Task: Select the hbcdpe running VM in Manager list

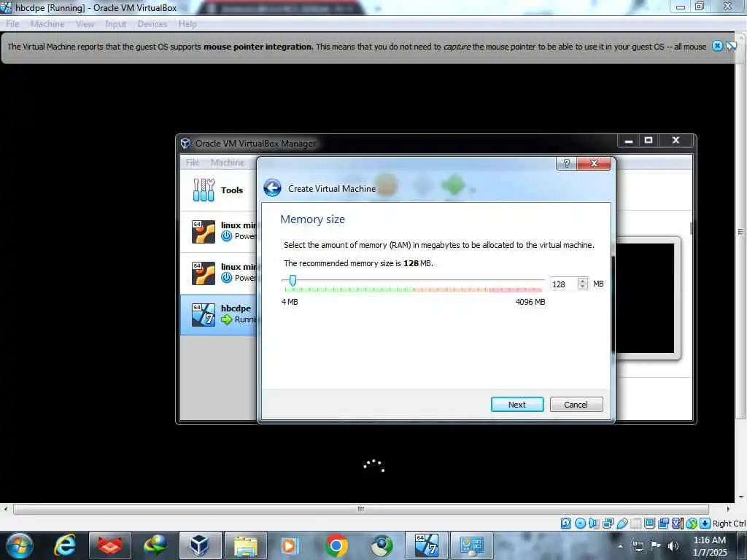Action: (219, 314)
